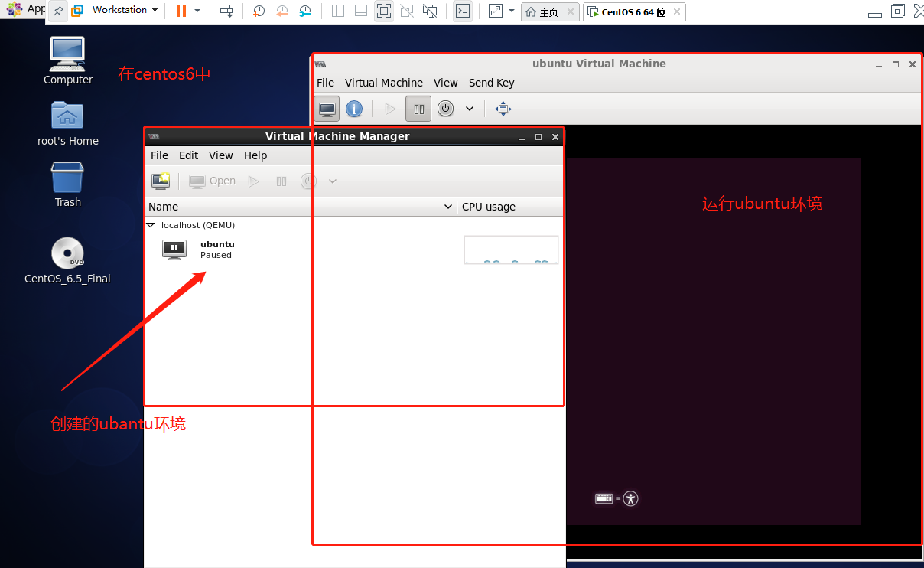The height and width of the screenshot is (568, 924).
Task: Click the Name column sort arrow
Action: pos(448,207)
